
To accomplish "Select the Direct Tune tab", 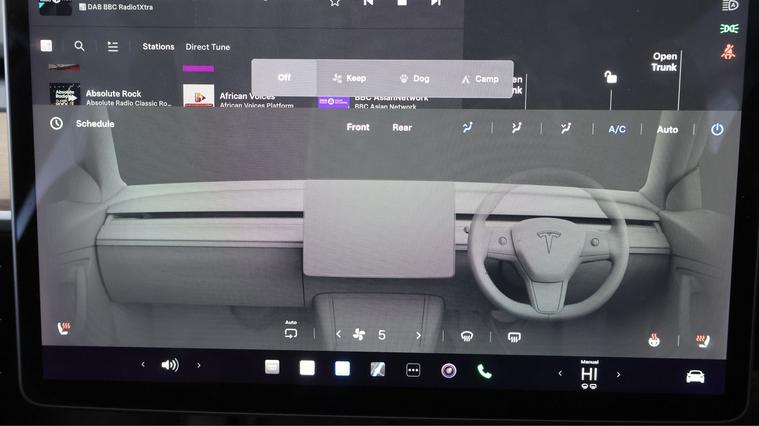I will pos(207,47).
